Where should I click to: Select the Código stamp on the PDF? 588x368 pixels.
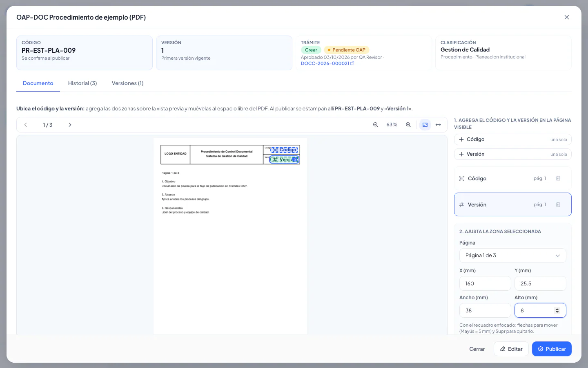pos(284,150)
